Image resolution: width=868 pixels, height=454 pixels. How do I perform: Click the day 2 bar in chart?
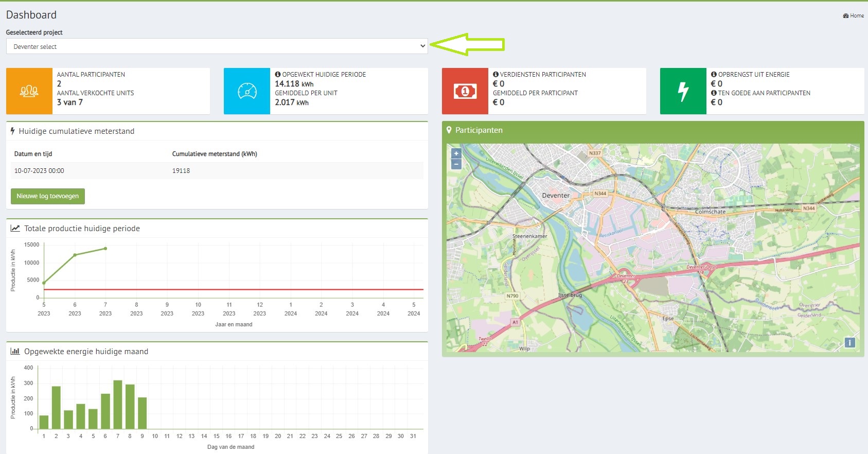56,408
